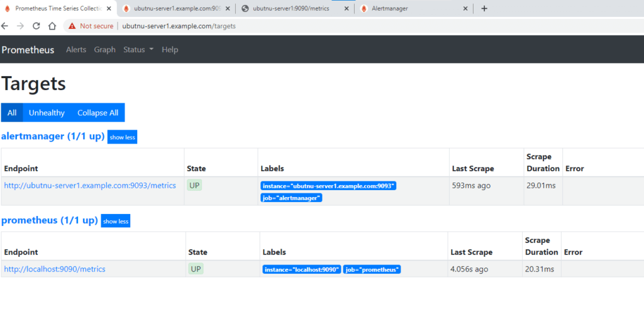Close the ubutnu-server1:9090/metrics tab
The height and width of the screenshot is (323, 644).
click(x=347, y=9)
